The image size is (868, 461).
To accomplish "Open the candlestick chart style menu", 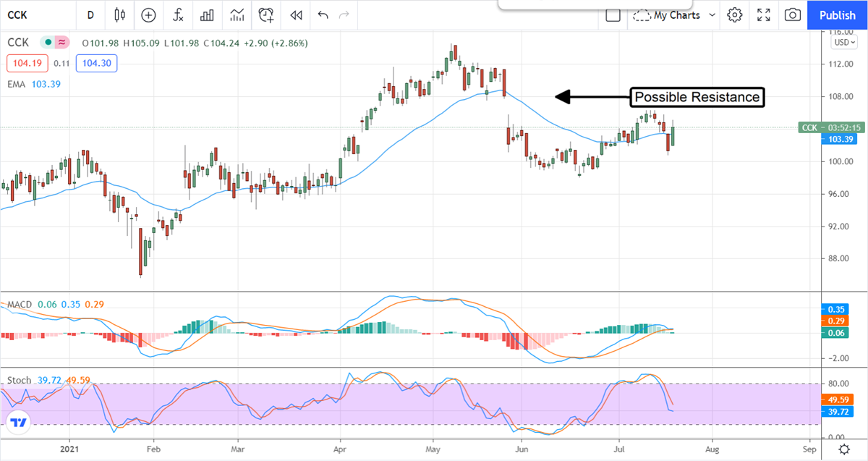I will pyautogui.click(x=120, y=14).
